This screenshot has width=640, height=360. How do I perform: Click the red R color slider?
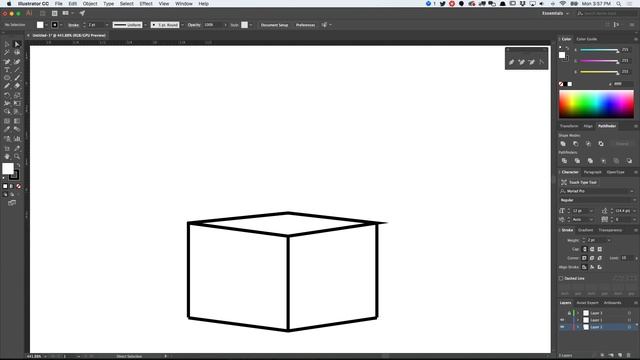598,50
